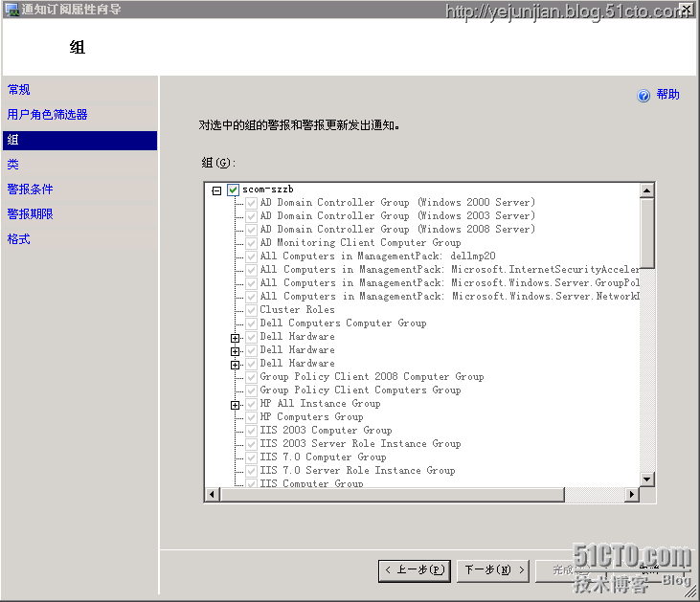Click the horizontal scroll left arrow
The image size is (700, 602).
click(212, 495)
